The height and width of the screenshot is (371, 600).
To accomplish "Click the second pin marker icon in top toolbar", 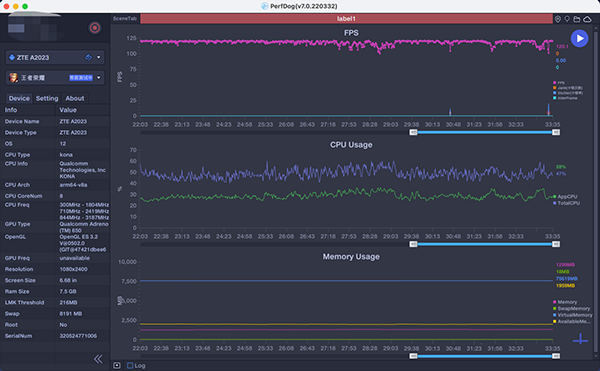I will [567, 19].
